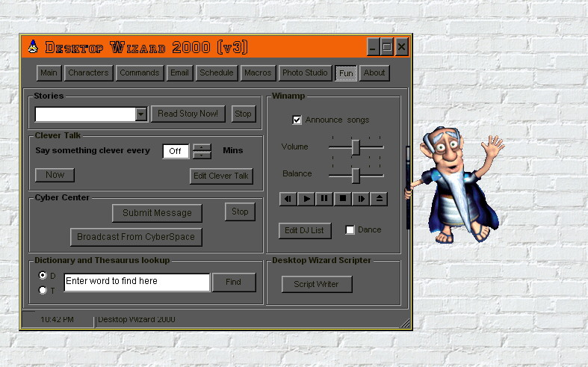
Task: Open the Characters tab
Action: (x=88, y=73)
